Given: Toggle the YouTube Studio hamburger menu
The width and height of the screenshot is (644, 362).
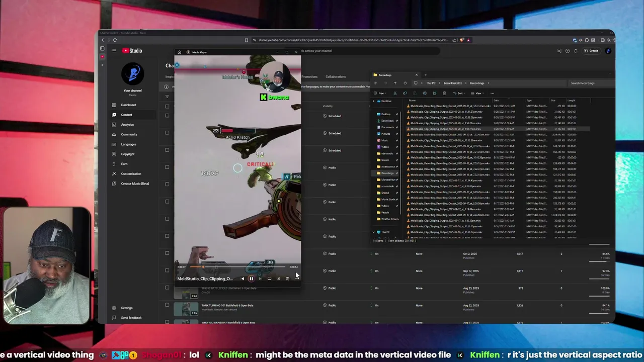Looking at the screenshot, I should point(114,51).
